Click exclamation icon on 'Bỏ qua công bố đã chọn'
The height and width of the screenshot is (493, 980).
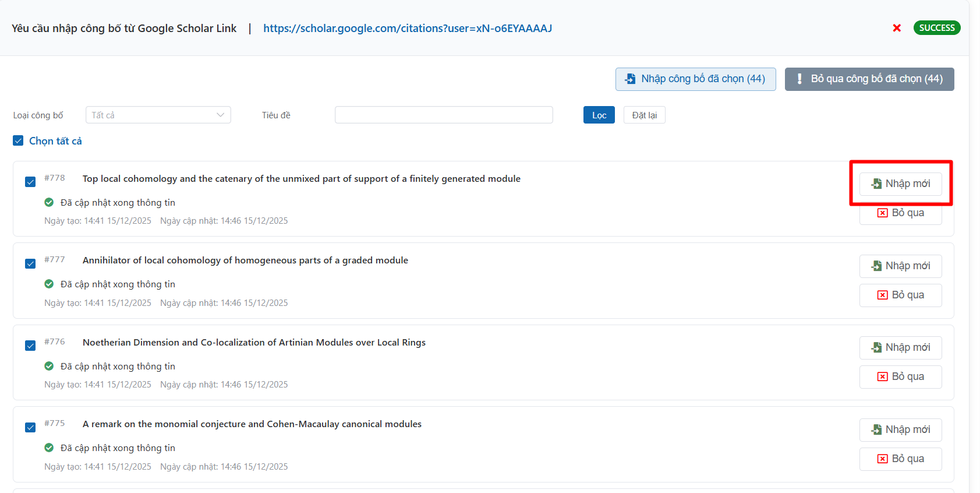[x=799, y=79]
